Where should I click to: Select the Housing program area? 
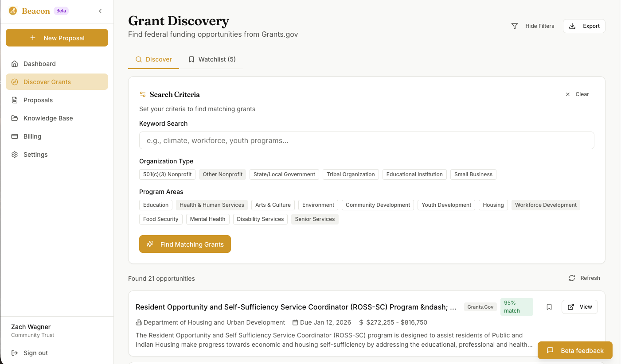tap(493, 205)
